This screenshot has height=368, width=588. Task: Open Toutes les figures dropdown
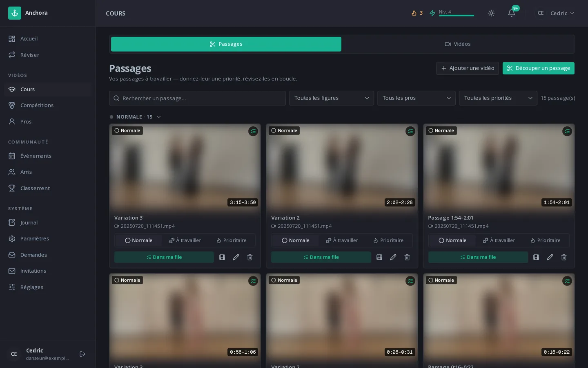tap(332, 98)
